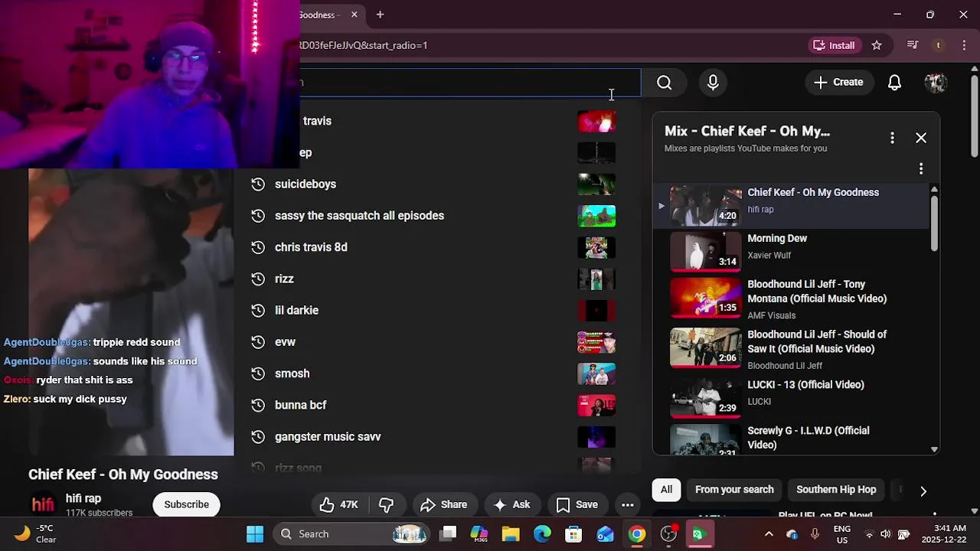Image resolution: width=980 pixels, height=551 pixels.
Task: Choose rizz search suggestion
Action: [x=433, y=279]
